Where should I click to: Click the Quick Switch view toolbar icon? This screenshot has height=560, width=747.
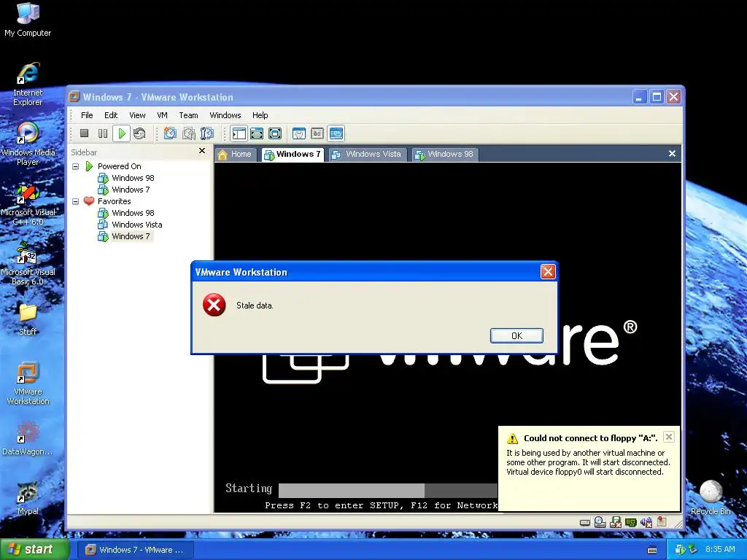click(257, 134)
